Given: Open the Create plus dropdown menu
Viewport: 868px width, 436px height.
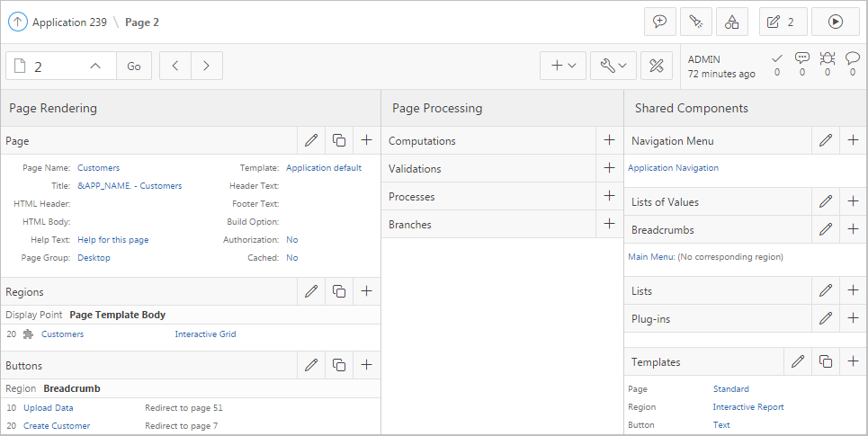Looking at the screenshot, I should tap(563, 66).
